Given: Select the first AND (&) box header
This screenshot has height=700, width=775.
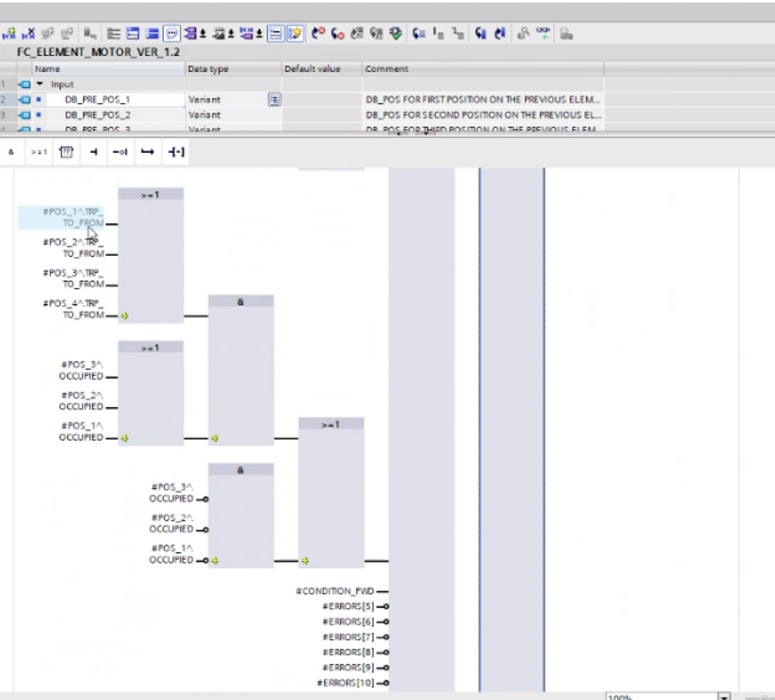Looking at the screenshot, I should click(x=241, y=301).
